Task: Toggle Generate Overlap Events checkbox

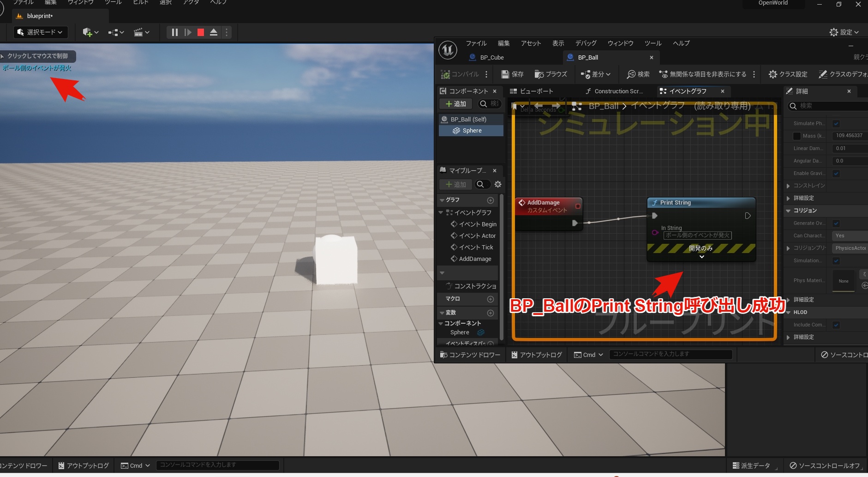Action: click(836, 223)
